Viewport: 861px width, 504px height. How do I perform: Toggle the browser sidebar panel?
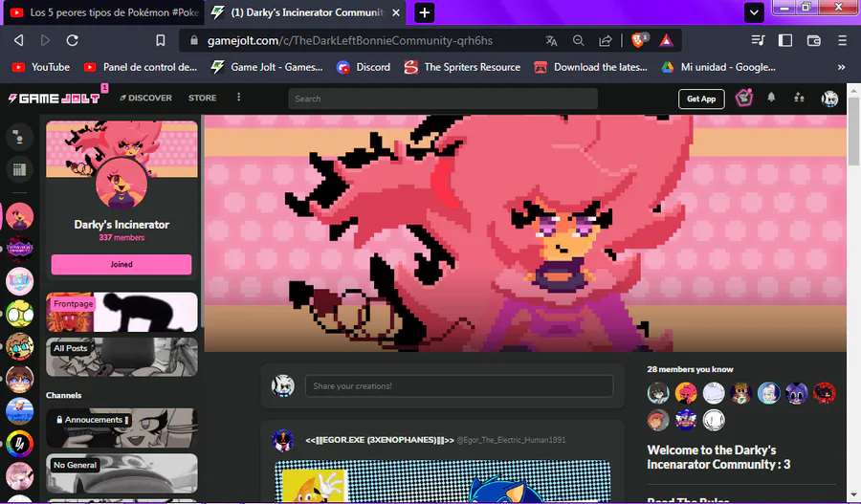click(785, 40)
